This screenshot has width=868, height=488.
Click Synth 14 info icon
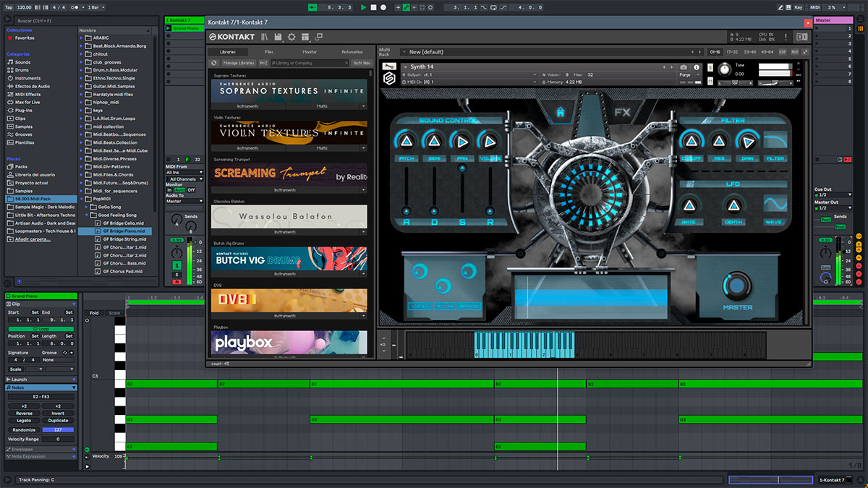coord(696,67)
